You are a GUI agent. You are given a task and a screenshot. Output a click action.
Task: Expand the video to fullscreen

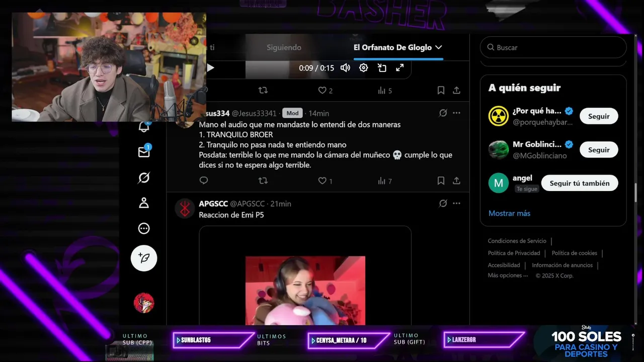tap(400, 67)
